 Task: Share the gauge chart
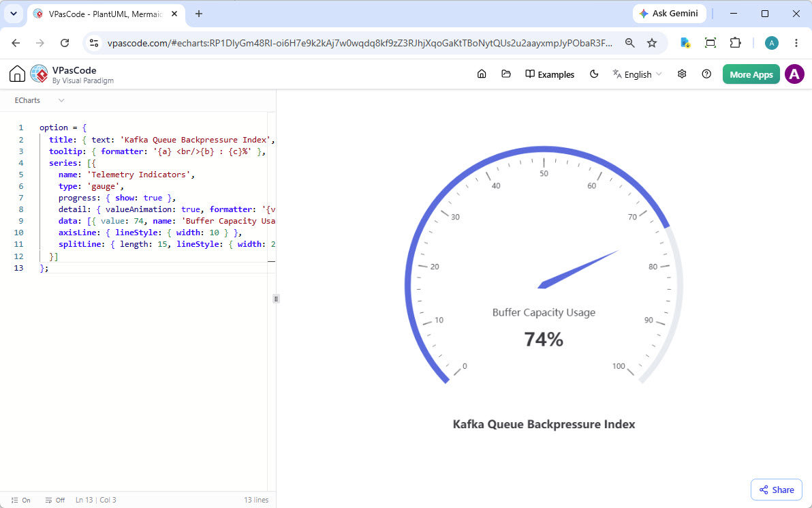(777, 490)
